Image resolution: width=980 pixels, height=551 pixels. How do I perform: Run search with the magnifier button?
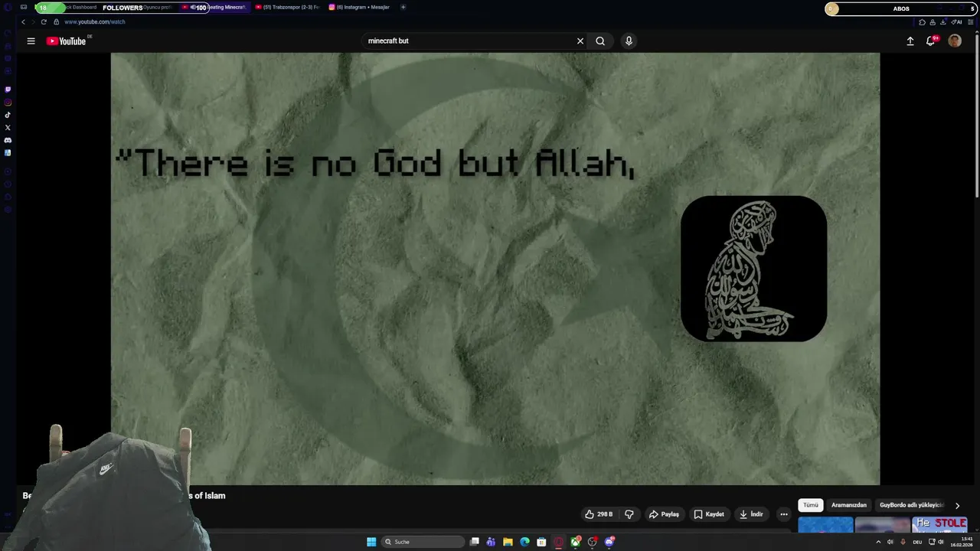600,41
